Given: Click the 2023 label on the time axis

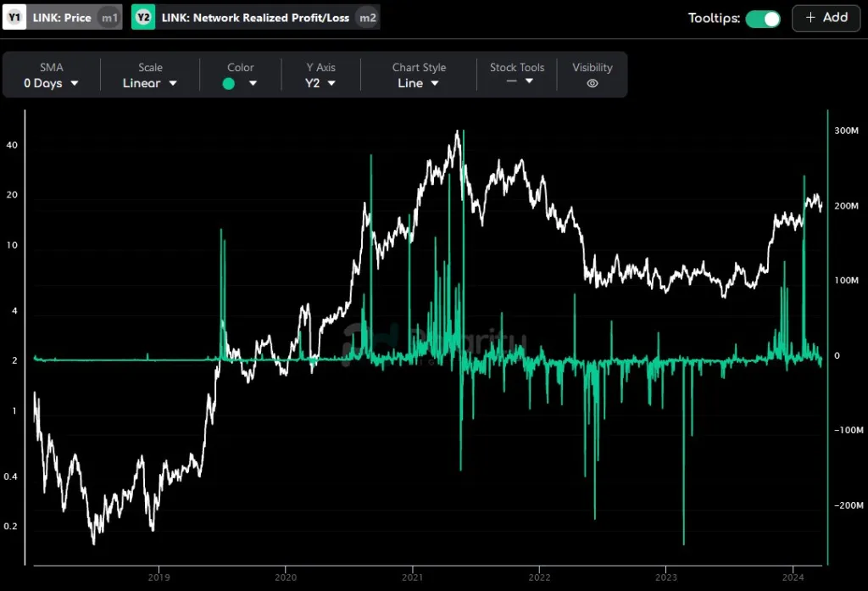Looking at the screenshot, I should click(x=665, y=577).
